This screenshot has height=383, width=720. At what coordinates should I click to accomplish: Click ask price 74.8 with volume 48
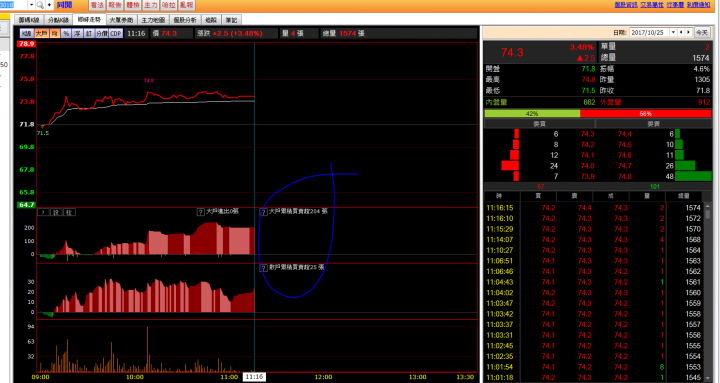click(624, 176)
